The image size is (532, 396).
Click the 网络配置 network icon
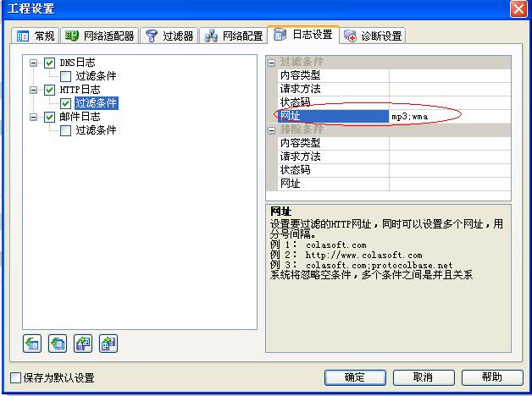(x=211, y=36)
